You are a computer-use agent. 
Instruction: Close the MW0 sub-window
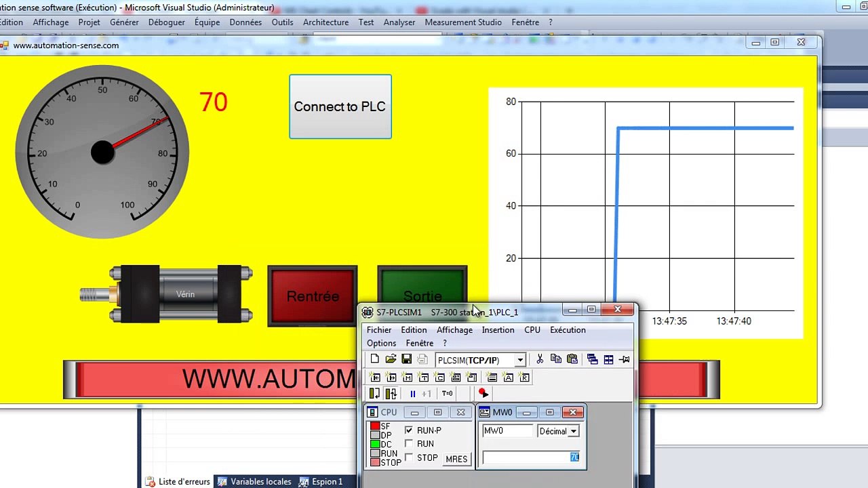[573, 412]
